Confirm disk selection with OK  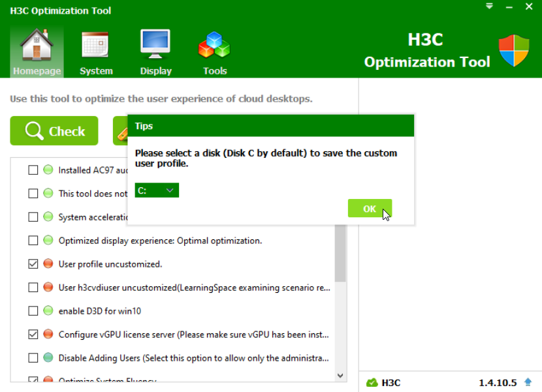click(x=370, y=208)
